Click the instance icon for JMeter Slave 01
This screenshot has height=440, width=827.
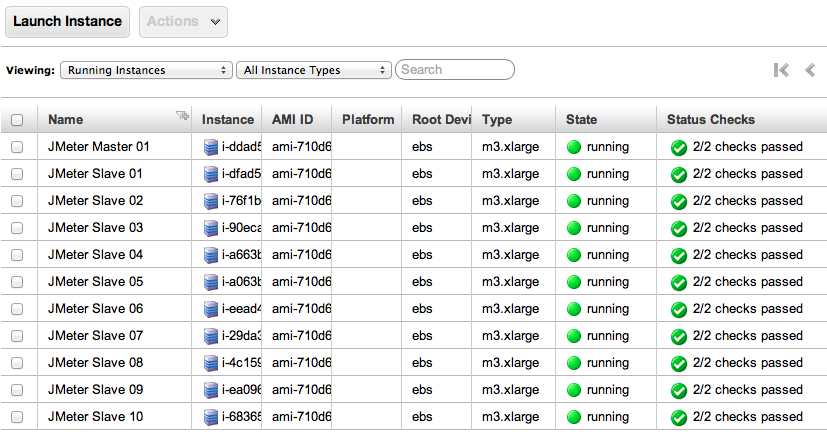211,174
